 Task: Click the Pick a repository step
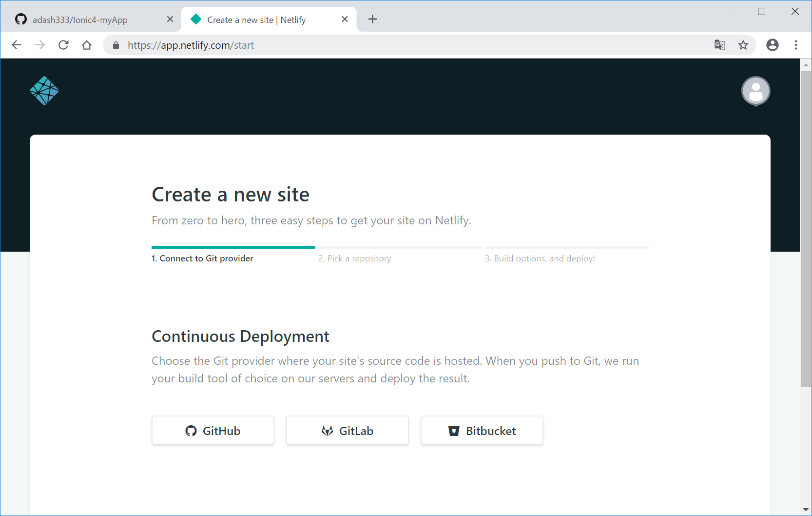click(355, 258)
